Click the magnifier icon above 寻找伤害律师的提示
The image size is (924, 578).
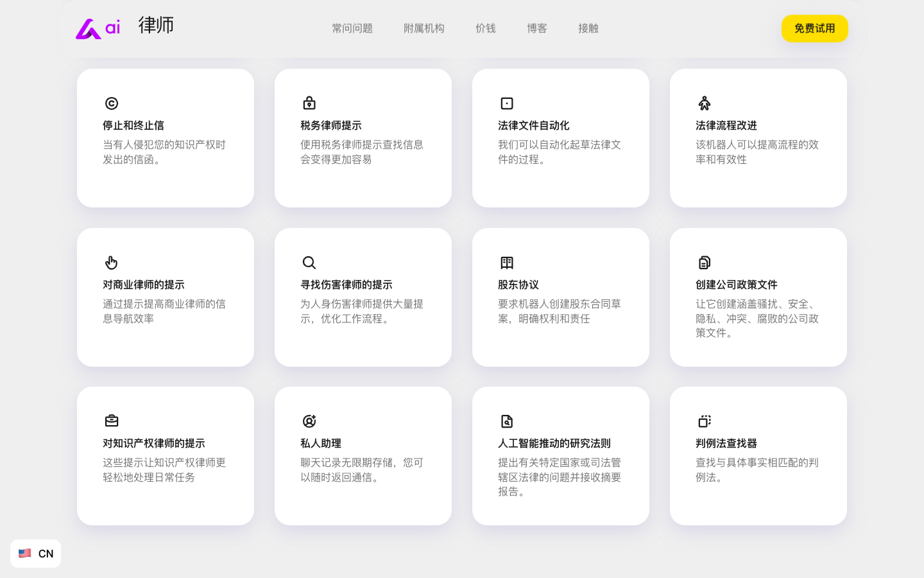pos(309,263)
